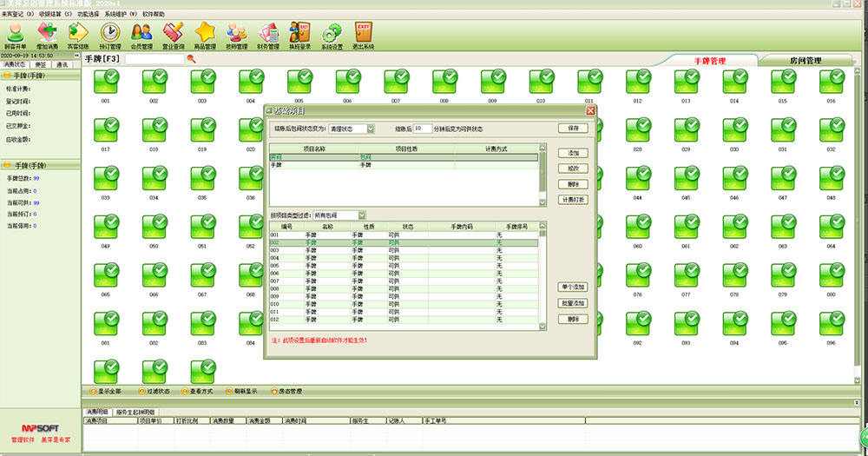
Task: Click the 退出系统 exit icon
Action: (364, 35)
